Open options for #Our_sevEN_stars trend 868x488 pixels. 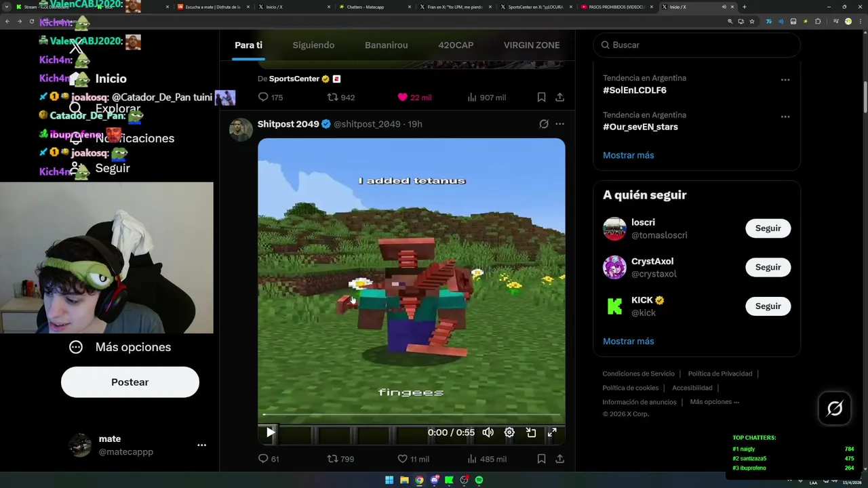(x=785, y=117)
